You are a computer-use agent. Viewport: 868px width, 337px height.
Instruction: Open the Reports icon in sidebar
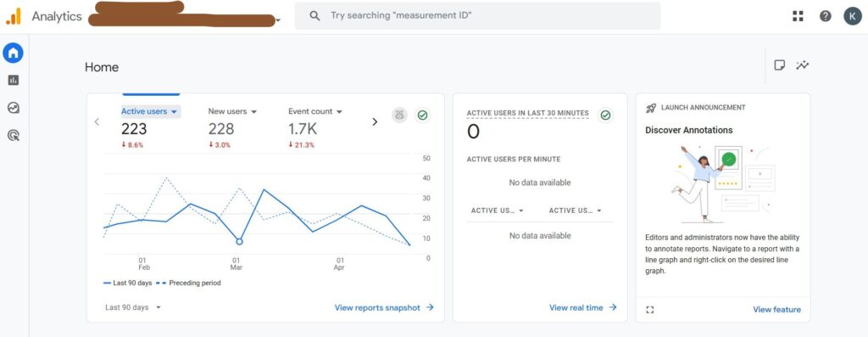pos(14,81)
